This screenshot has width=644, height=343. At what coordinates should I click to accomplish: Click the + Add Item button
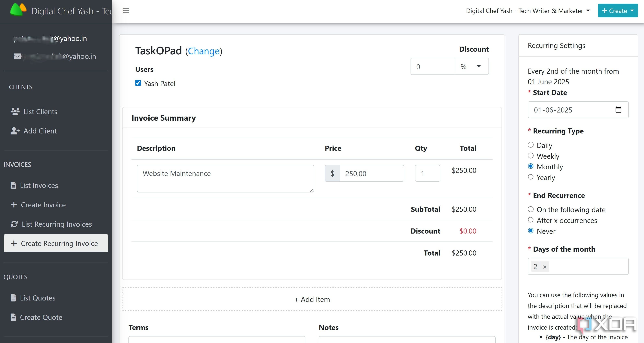point(312,299)
